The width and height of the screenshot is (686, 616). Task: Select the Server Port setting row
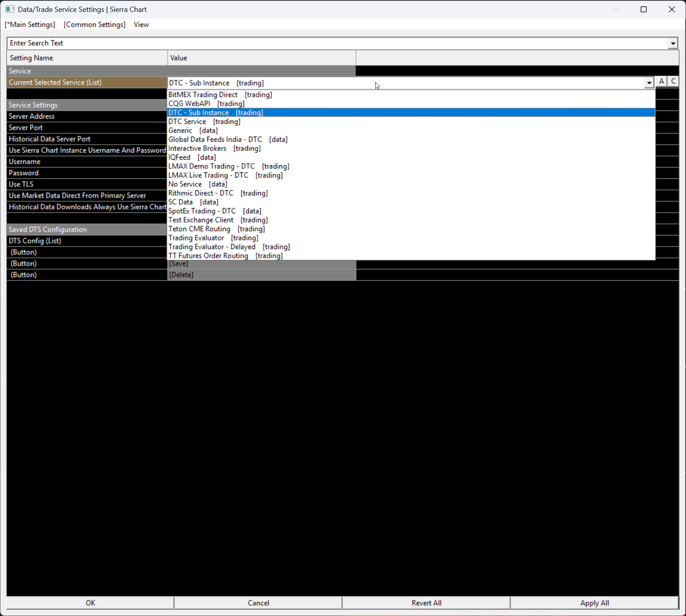point(87,127)
